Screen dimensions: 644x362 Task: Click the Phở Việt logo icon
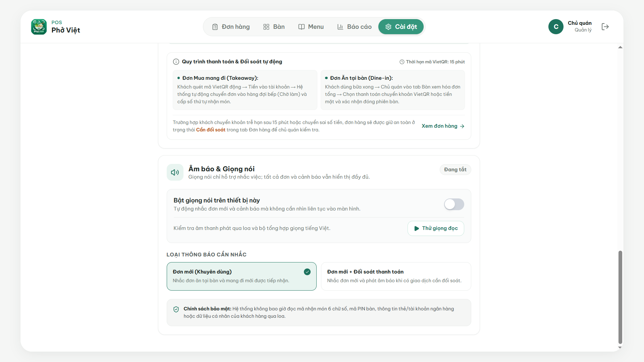pos(39,27)
